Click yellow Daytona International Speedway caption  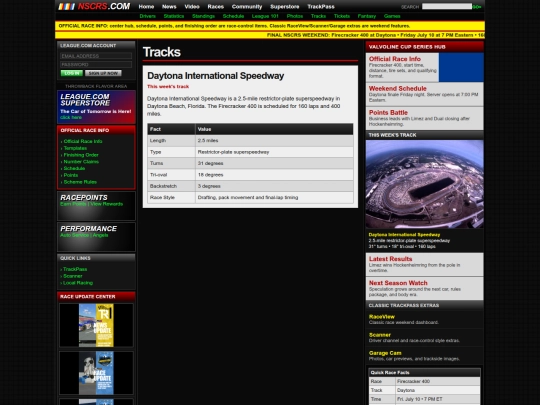pyautogui.click(x=404, y=235)
